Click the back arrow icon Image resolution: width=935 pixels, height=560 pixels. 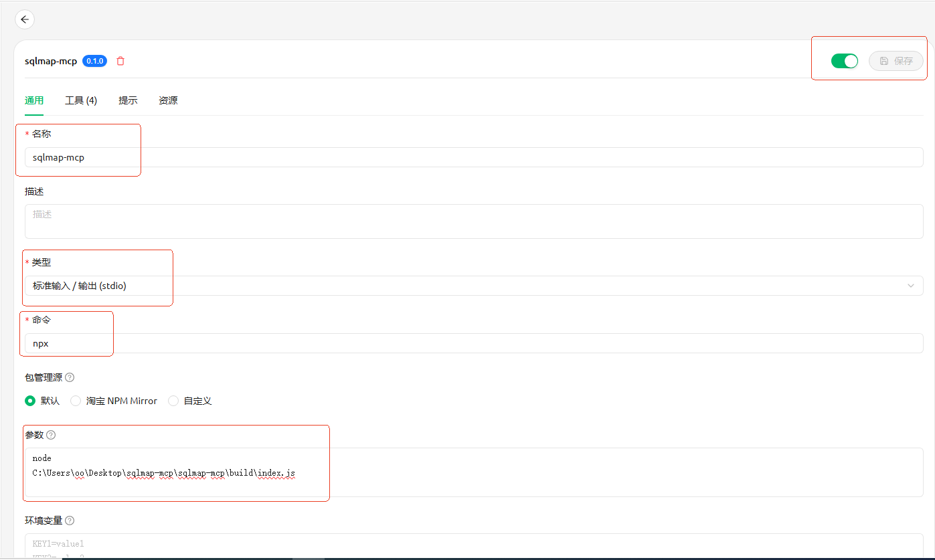tap(25, 19)
